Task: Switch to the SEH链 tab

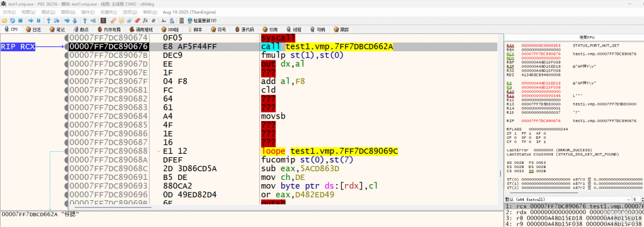Action: [170, 30]
